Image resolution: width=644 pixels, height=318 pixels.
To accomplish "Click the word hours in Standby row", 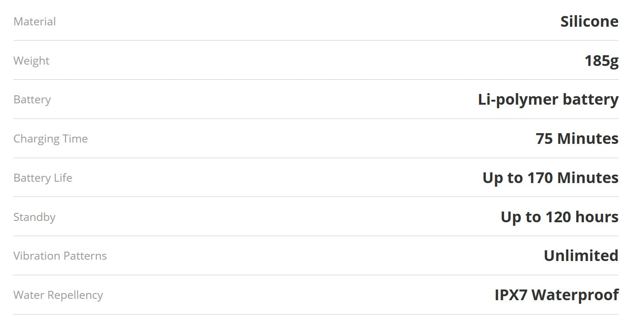I will pos(597,217).
